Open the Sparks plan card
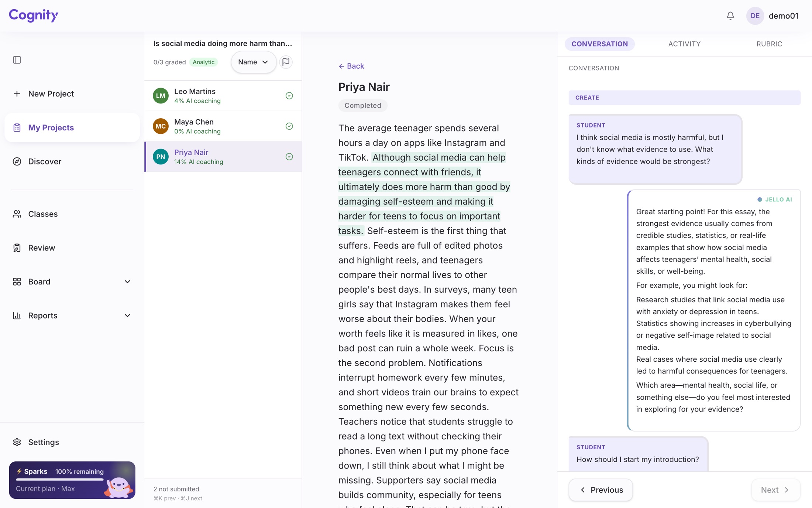The width and height of the screenshot is (812, 508). point(72,480)
